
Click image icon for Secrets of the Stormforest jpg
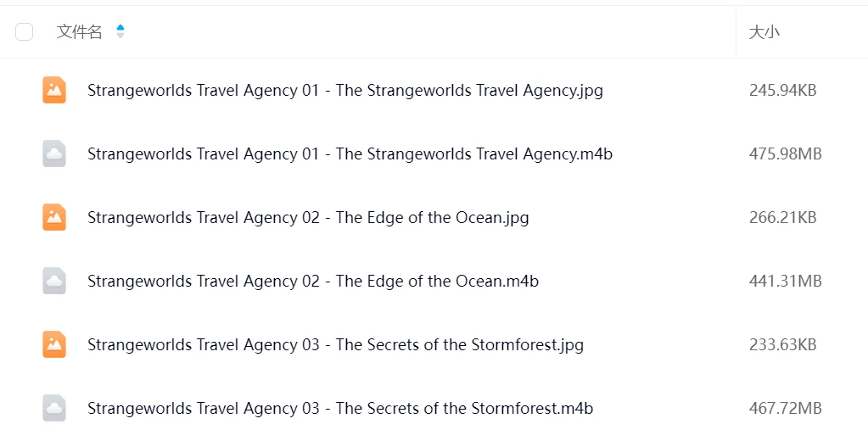pos(54,344)
